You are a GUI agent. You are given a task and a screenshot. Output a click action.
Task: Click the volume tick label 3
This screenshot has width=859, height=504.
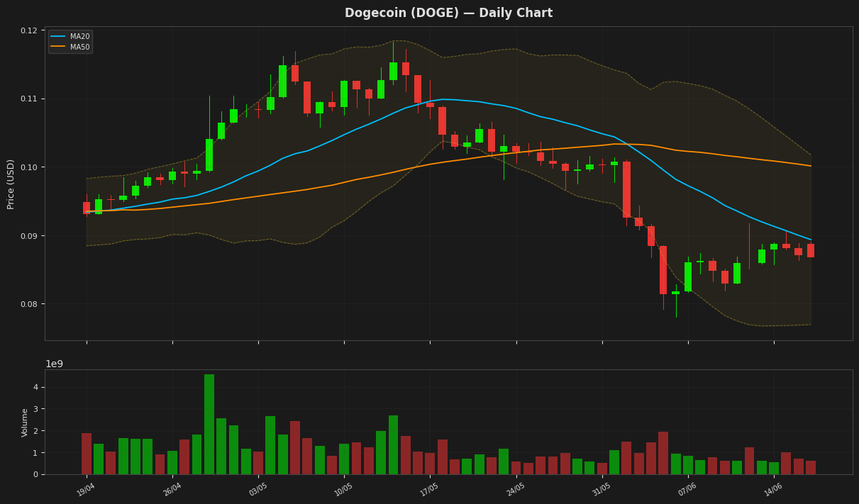coord(35,409)
